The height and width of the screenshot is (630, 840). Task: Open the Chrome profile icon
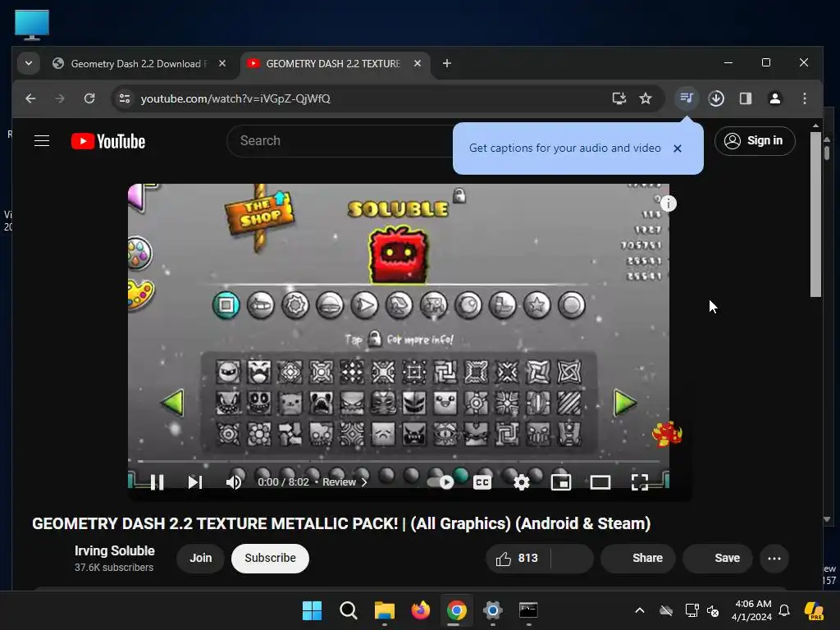tap(774, 98)
